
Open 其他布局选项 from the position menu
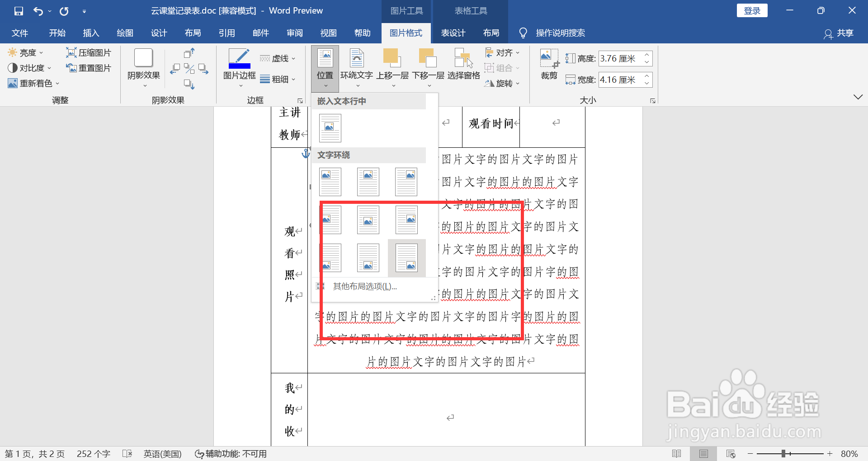pos(365,286)
